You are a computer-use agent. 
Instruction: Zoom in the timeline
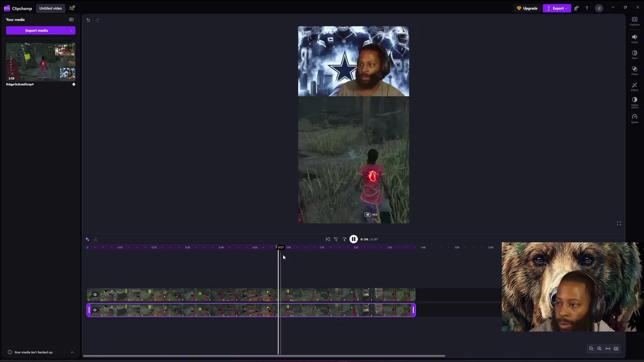[x=599, y=348]
